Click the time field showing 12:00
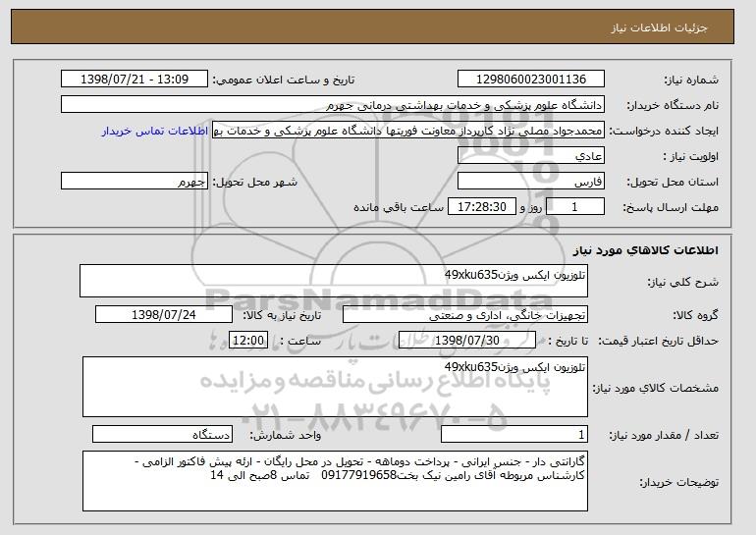Screen dimensions: 756x535 pos(248,341)
